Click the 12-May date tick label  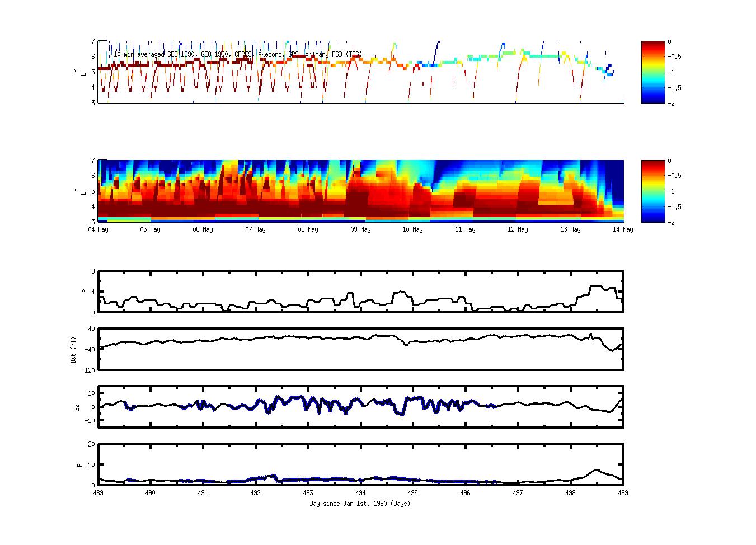(518, 229)
